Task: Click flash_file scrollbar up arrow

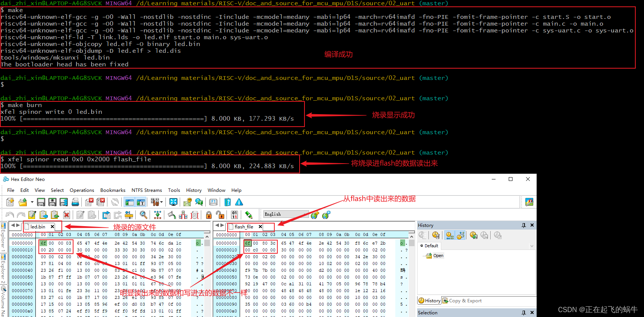Action: tap(411, 236)
